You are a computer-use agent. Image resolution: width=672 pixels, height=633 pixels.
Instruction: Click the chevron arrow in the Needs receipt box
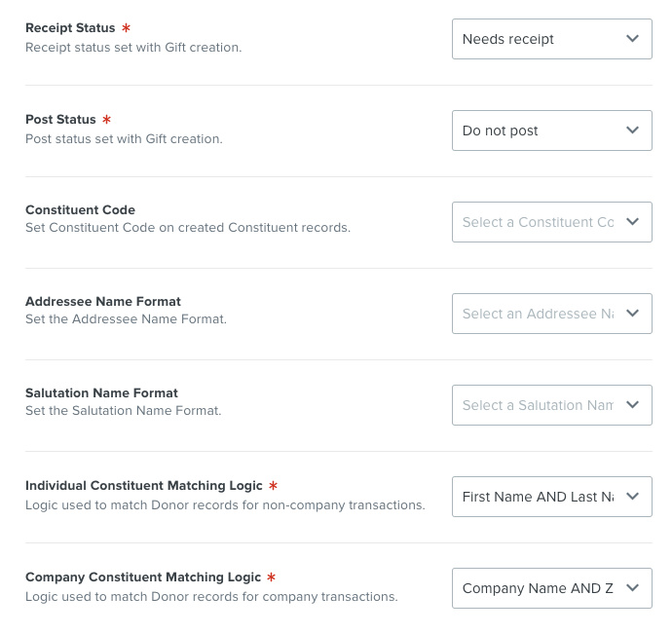[633, 39]
